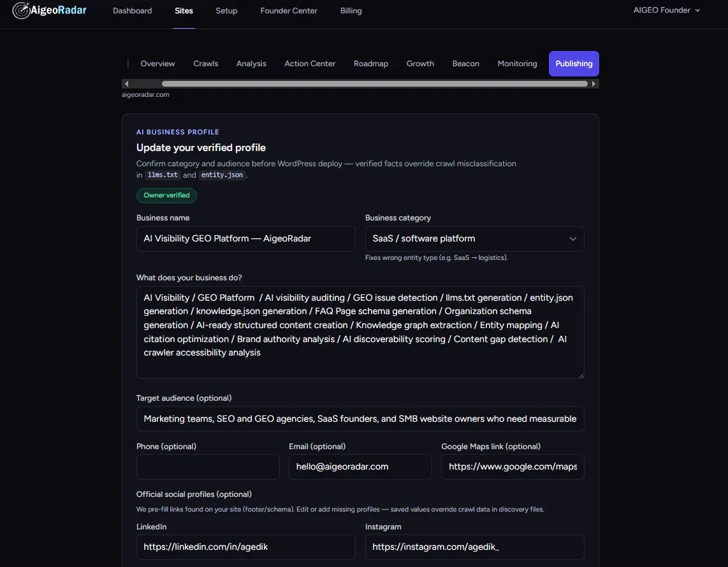
Task: Open the Dashboard nav item
Action: tap(132, 11)
